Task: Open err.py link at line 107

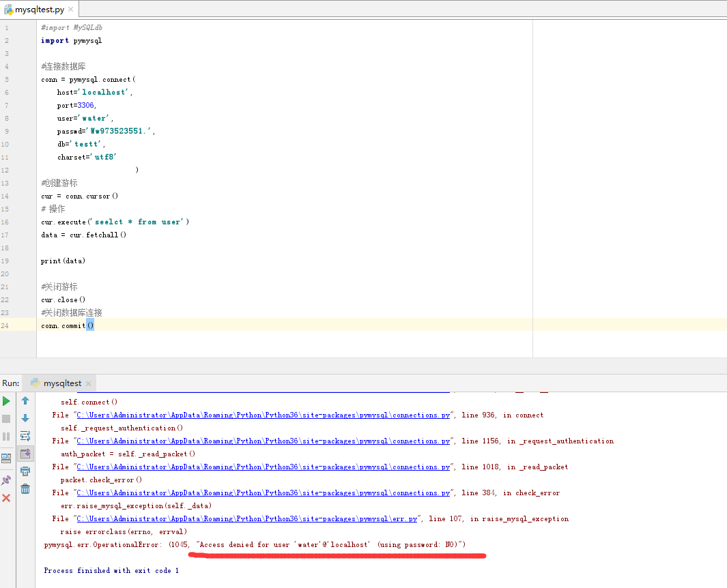Action: point(247,519)
